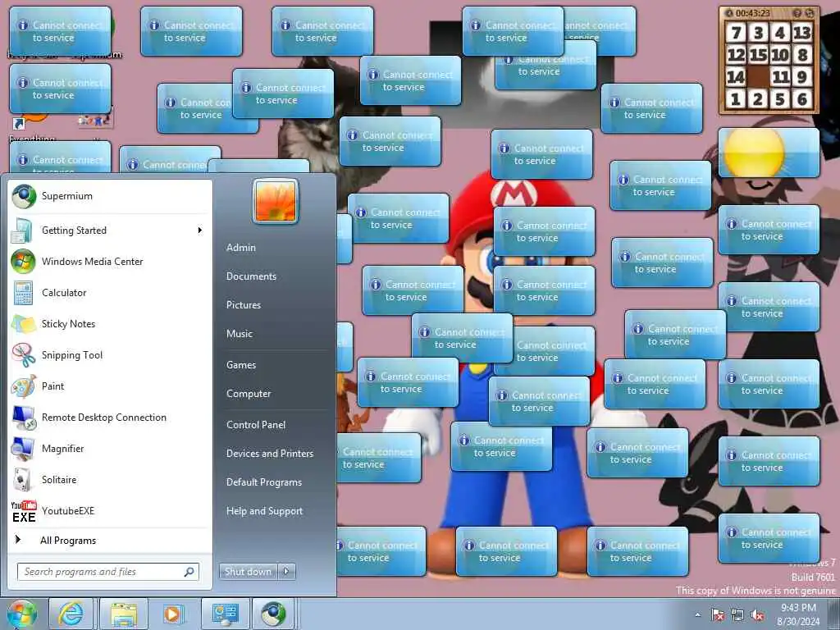Open the Calculator program
This screenshot has width=840, height=630.
(110, 293)
